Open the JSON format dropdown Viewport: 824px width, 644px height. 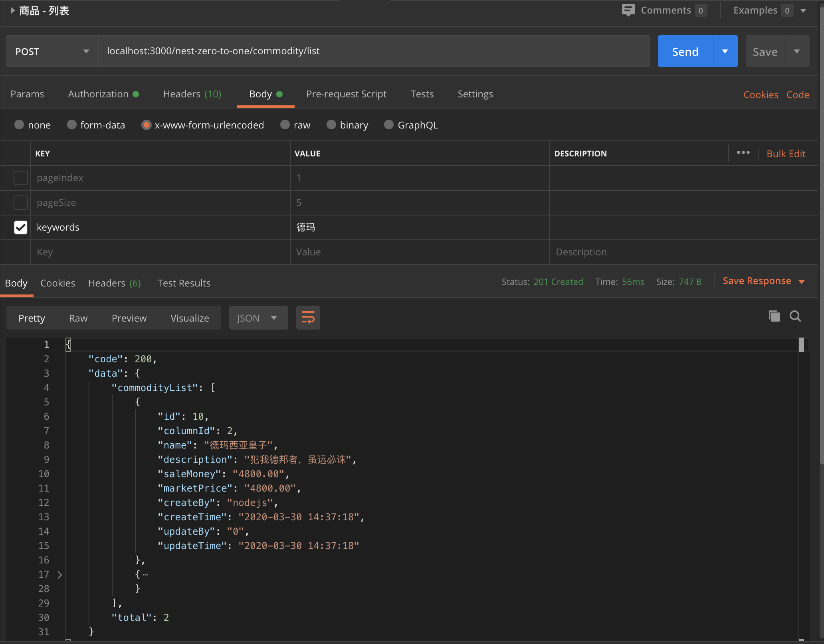click(x=258, y=318)
